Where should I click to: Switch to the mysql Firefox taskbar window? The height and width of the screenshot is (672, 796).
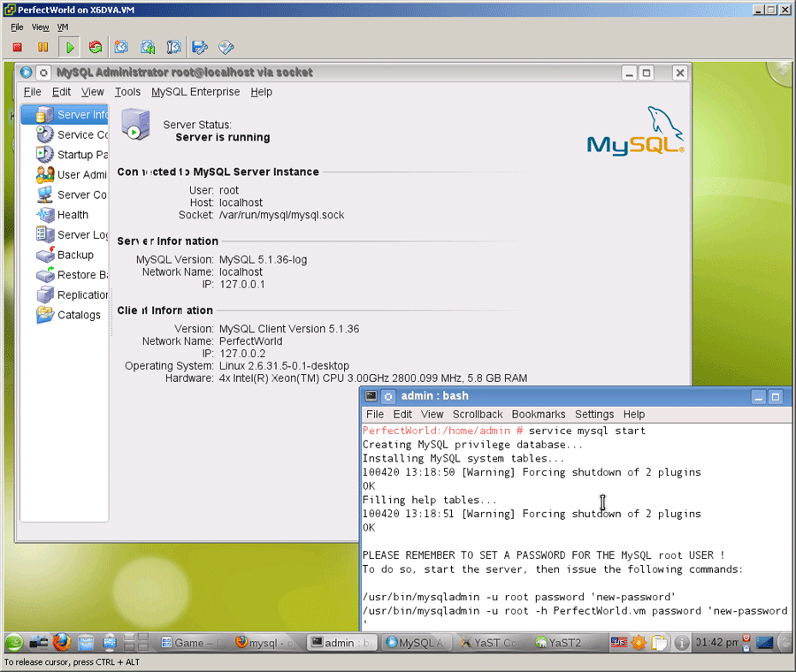[x=265, y=643]
